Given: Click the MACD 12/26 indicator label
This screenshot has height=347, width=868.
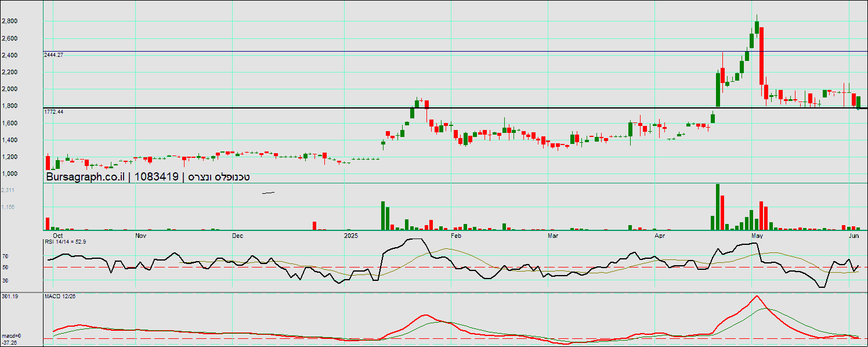Looking at the screenshot, I should (60, 297).
